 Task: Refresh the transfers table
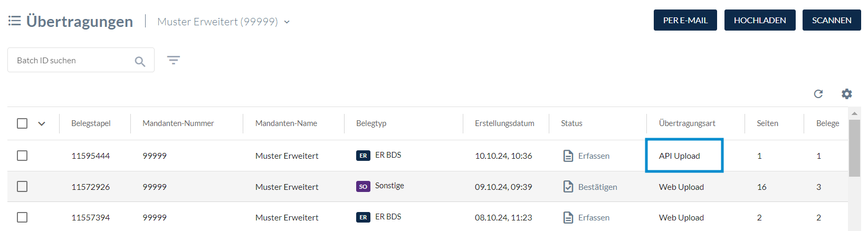pyautogui.click(x=818, y=94)
